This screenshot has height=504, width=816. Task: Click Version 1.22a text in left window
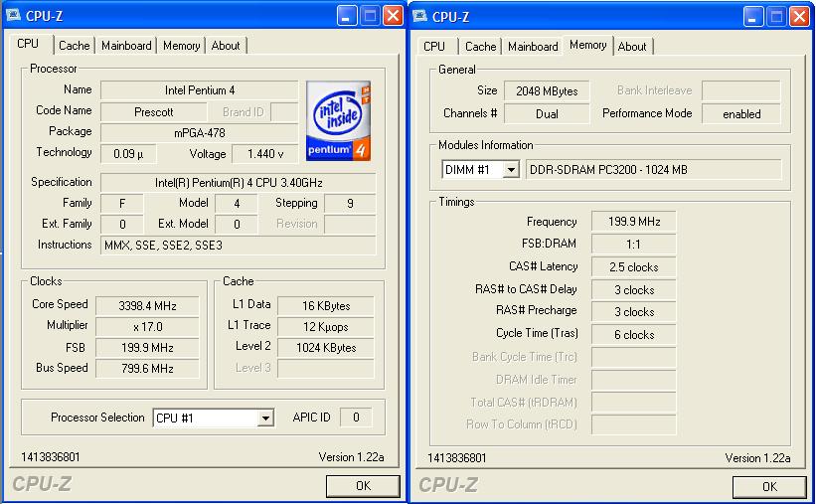click(x=351, y=457)
